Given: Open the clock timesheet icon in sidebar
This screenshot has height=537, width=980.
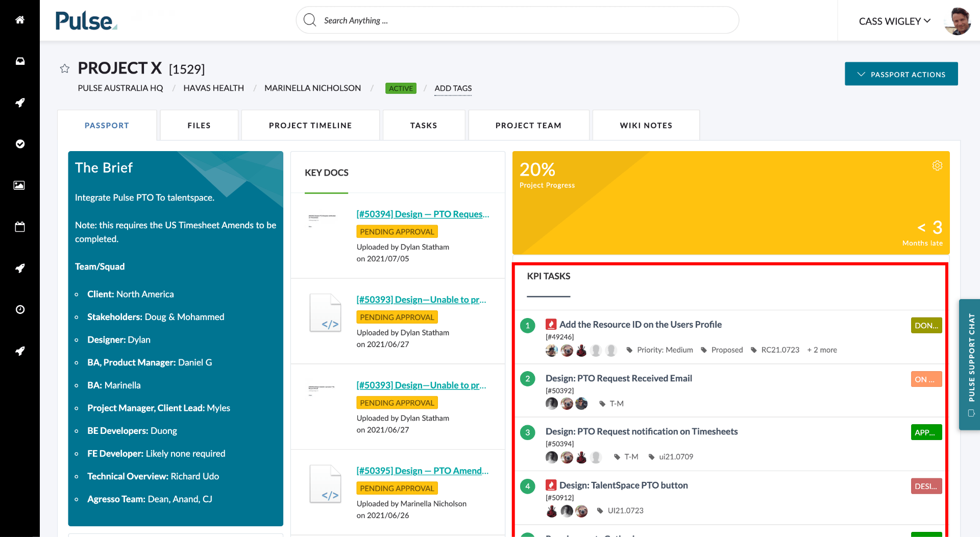Looking at the screenshot, I should coord(20,309).
